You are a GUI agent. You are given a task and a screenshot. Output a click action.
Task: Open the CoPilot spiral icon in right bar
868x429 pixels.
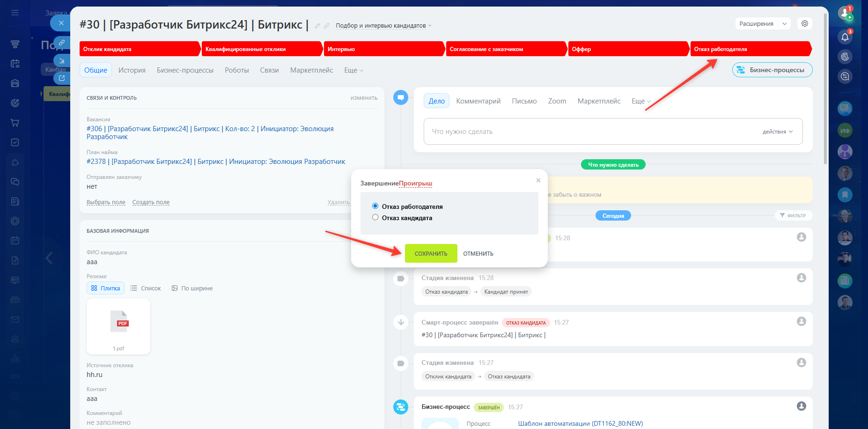click(845, 57)
